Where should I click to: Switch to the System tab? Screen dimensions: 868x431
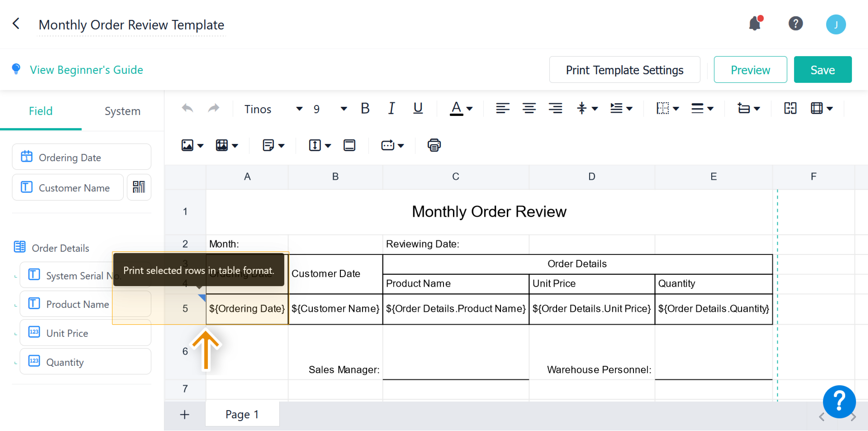[122, 111]
